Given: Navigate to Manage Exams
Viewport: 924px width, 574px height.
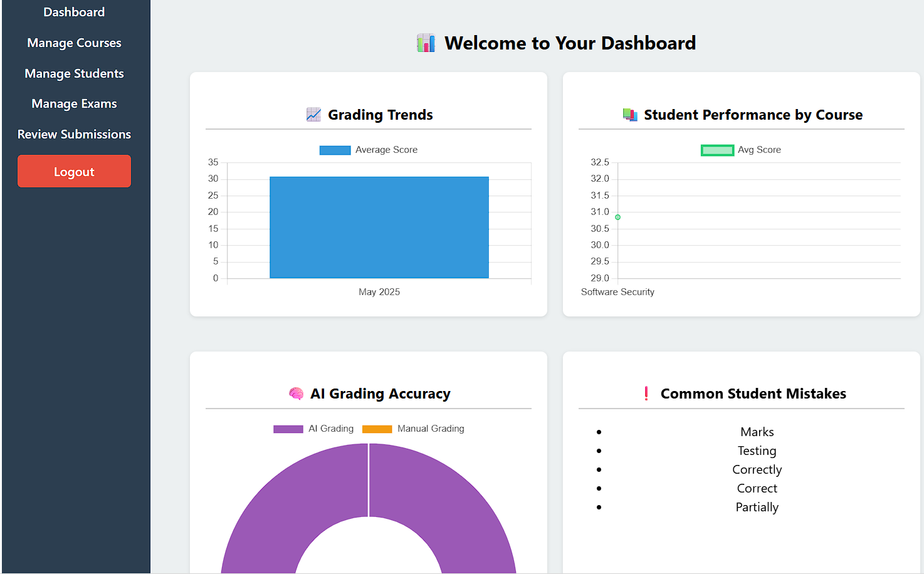Looking at the screenshot, I should (74, 103).
